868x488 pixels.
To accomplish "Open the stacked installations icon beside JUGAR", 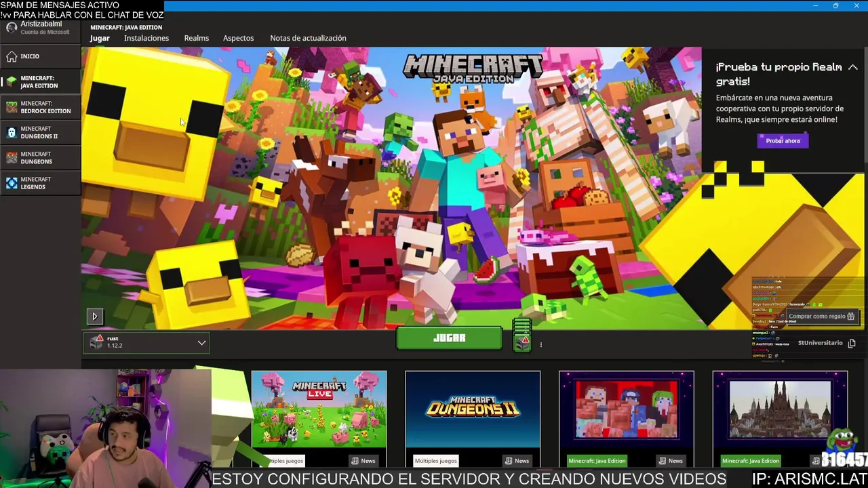I will pos(521,335).
